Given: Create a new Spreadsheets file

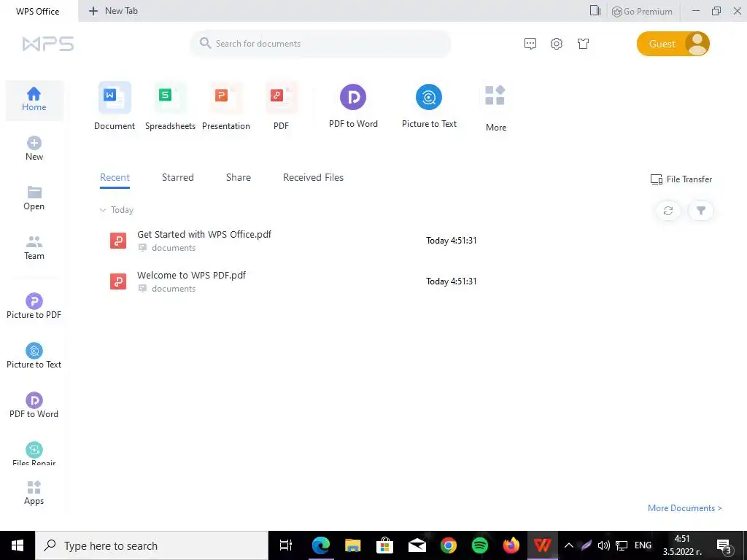Looking at the screenshot, I should 170,106.
